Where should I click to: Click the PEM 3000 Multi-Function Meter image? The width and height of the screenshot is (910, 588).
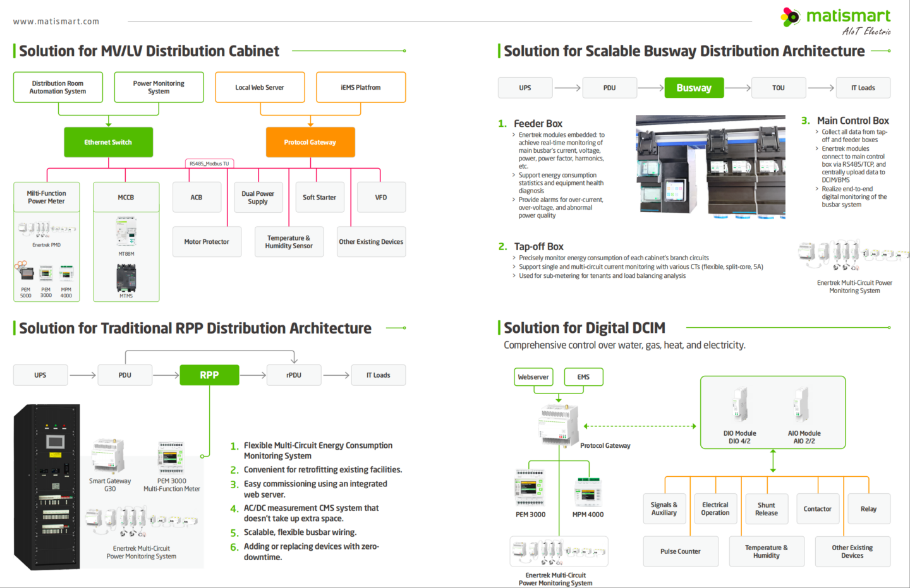pyautogui.click(x=171, y=458)
